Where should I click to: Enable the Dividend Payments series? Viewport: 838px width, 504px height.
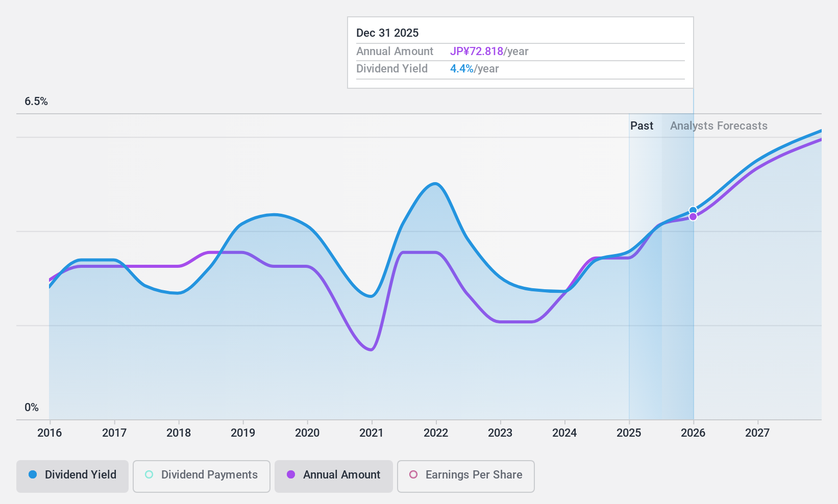pyautogui.click(x=202, y=476)
